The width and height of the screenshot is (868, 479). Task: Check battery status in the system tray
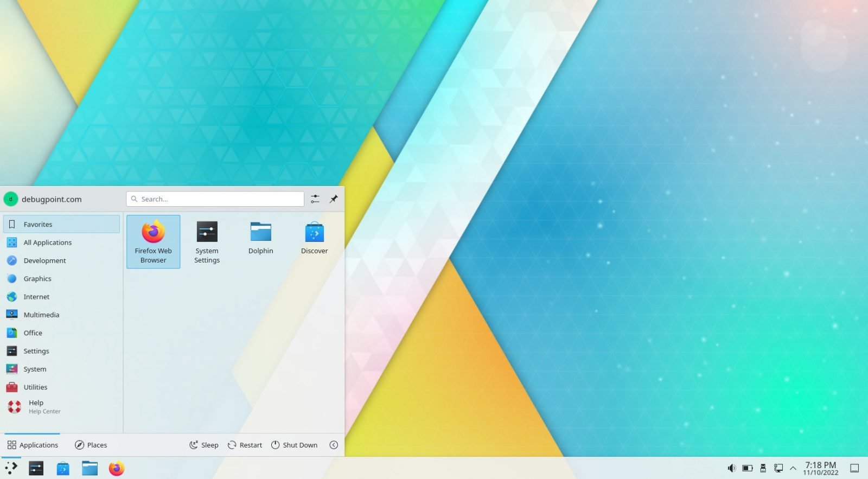tap(748, 468)
